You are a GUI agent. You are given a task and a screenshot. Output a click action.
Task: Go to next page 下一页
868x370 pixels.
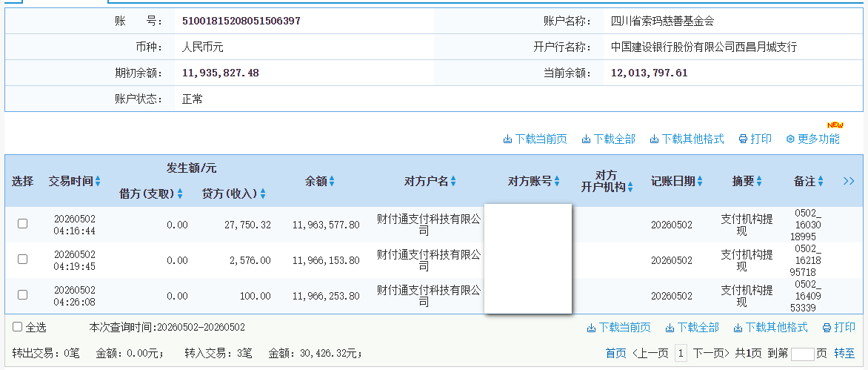pos(711,353)
